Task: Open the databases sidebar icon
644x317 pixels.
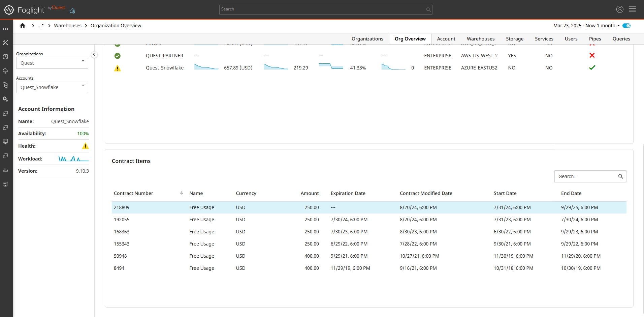Action: (x=5, y=85)
